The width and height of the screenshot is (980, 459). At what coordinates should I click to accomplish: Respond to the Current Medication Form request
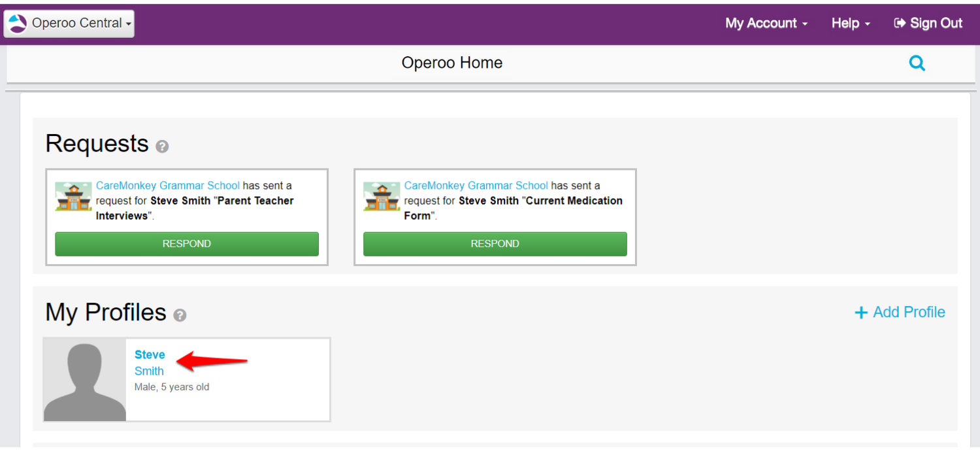click(495, 244)
